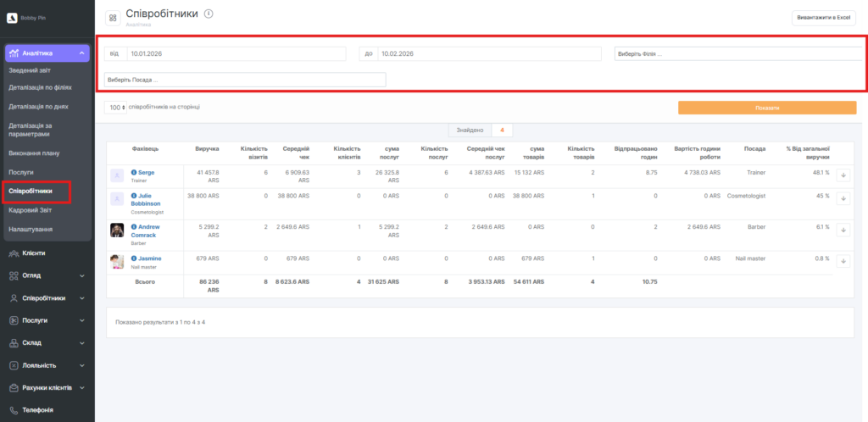Screen dimensions: 868x422
Task: Change the 100 per page selector
Action: (x=116, y=108)
